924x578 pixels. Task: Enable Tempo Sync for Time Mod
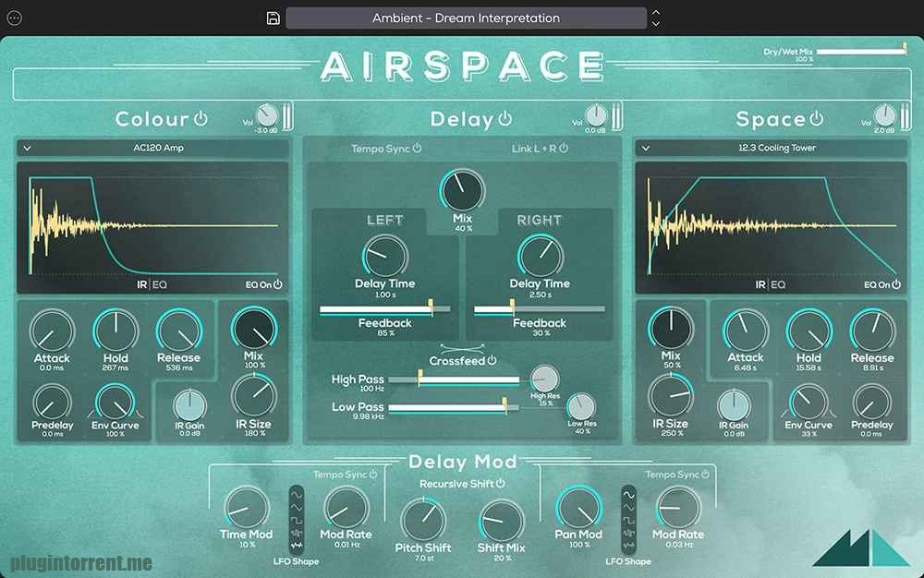click(373, 474)
